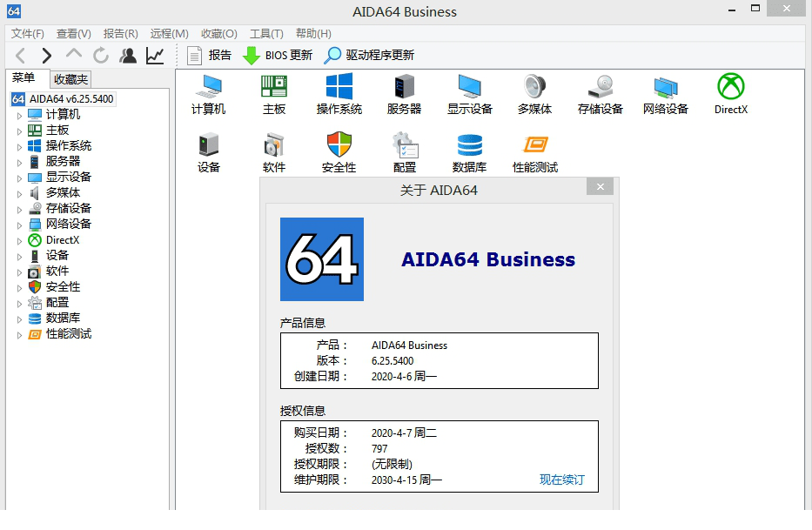The image size is (812, 530).
Task: Click the 现在续订 renewal link
Action: [561, 480]
